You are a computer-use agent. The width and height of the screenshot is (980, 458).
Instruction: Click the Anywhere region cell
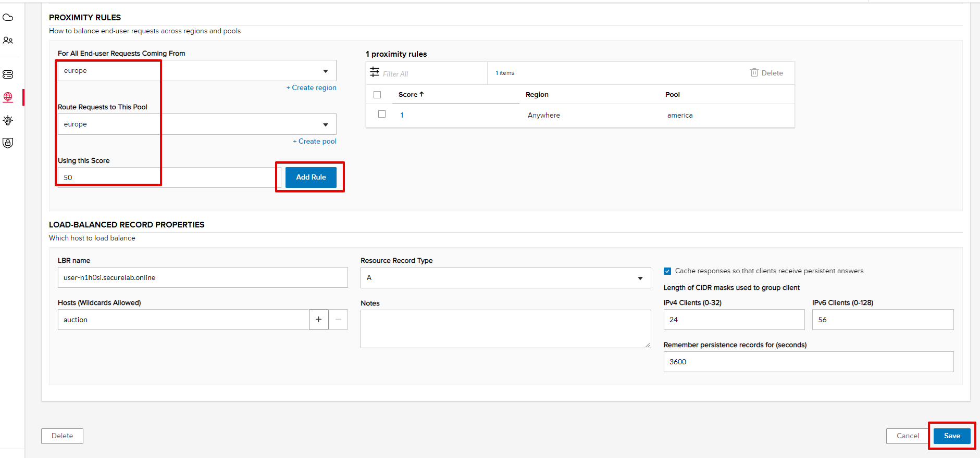544,115
